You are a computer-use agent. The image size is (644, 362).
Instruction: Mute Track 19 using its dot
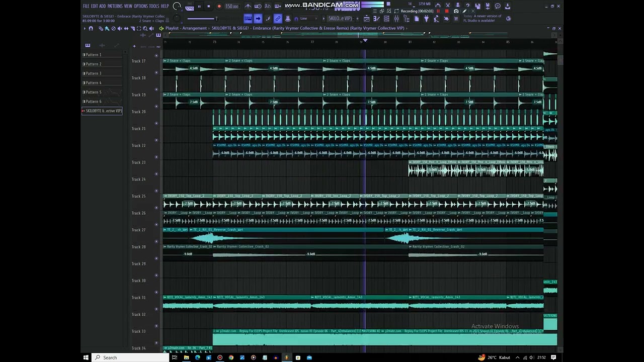tap(156, 106)
